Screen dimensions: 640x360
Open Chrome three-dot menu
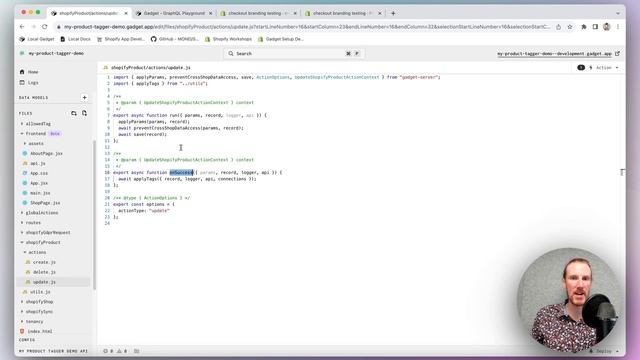coord(618,27)
